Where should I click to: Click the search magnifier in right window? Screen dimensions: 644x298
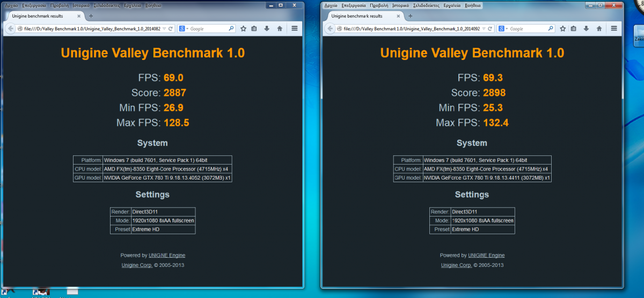coord(551,28)
